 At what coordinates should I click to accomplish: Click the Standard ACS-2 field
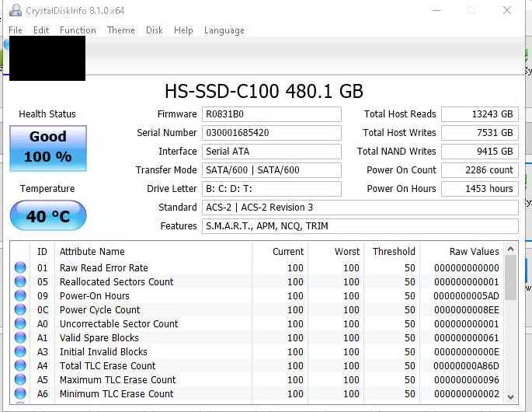360,208
